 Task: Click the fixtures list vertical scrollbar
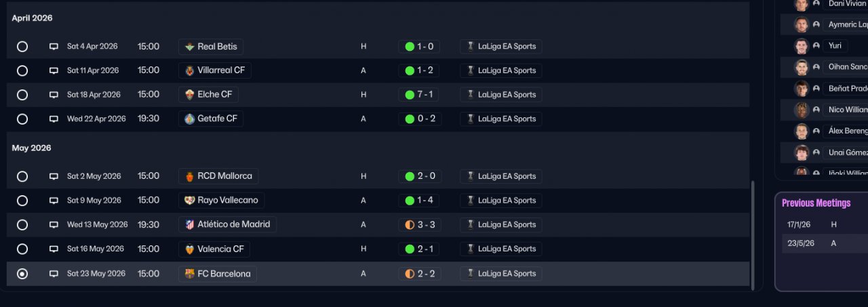(x=753, y=234)
